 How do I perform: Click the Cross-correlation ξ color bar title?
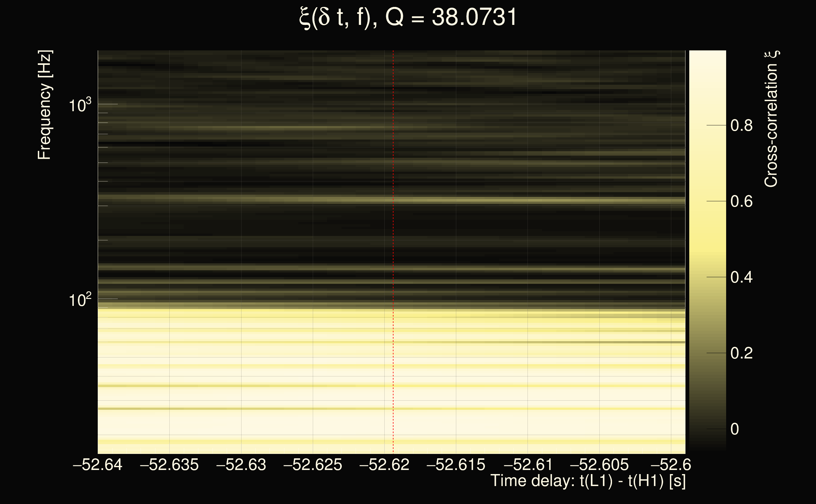click(771, 119)
